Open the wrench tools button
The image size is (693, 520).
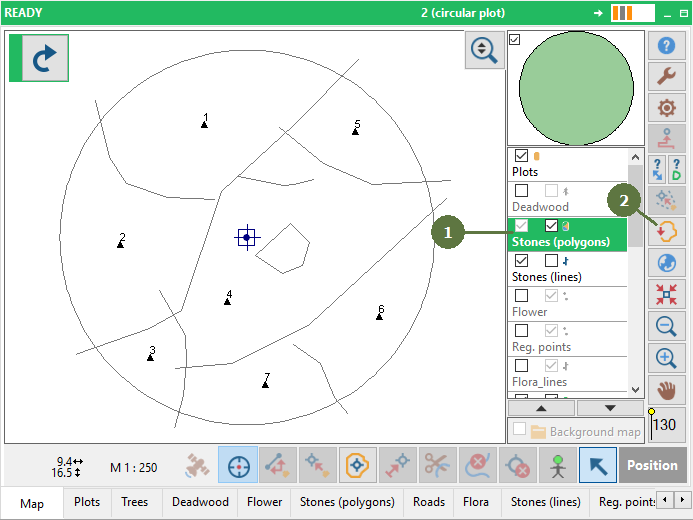coord(666,76)
